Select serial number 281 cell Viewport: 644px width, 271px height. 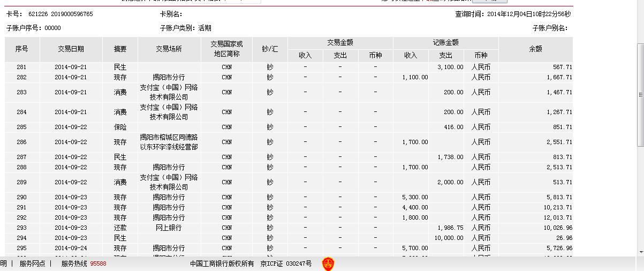(x=21, y=67)
